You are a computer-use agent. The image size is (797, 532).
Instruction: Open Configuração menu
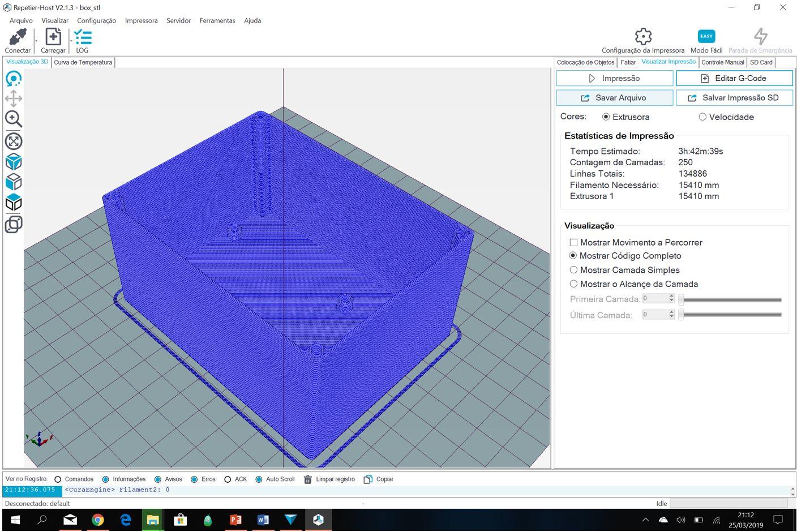97,20
